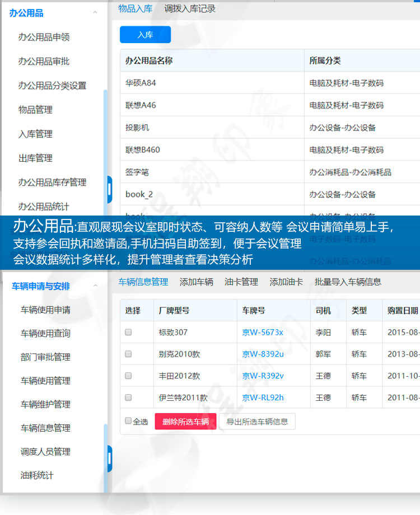Click the 办公用品名称 column header
The image size is (420, 515).
tap(212, 60)
